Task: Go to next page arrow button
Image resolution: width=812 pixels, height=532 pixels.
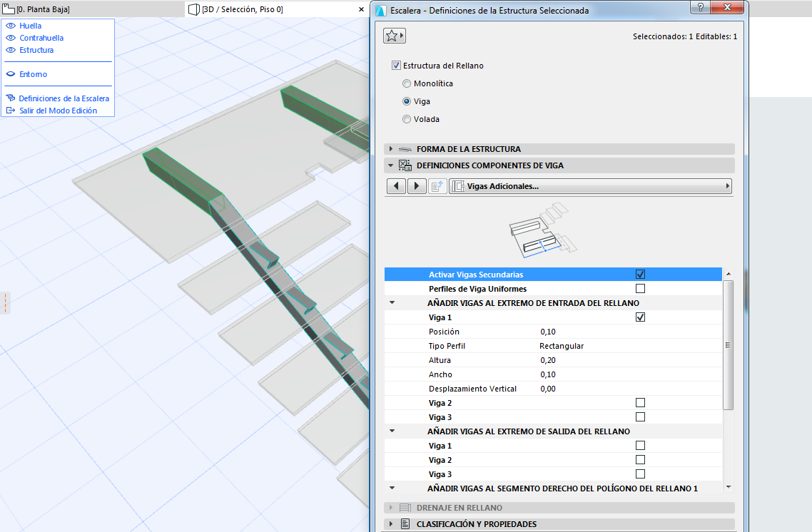Action: pyautogui.click(x=417, y=186)
